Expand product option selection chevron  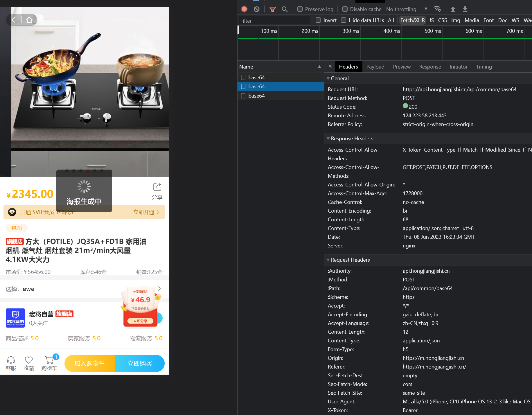159,288
